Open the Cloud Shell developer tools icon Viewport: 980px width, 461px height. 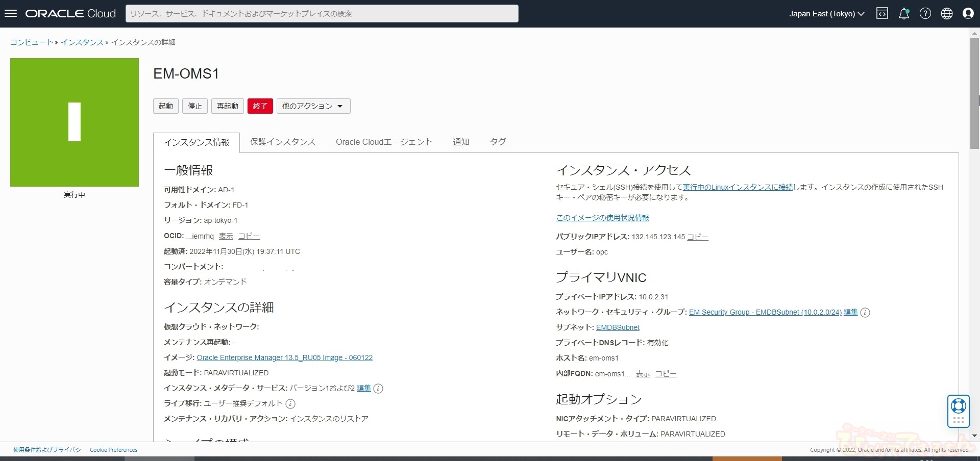click(x=882, y=14)
